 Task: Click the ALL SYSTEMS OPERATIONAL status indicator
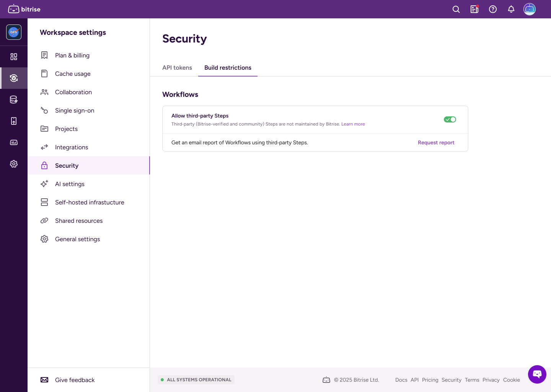click(196, 380)
